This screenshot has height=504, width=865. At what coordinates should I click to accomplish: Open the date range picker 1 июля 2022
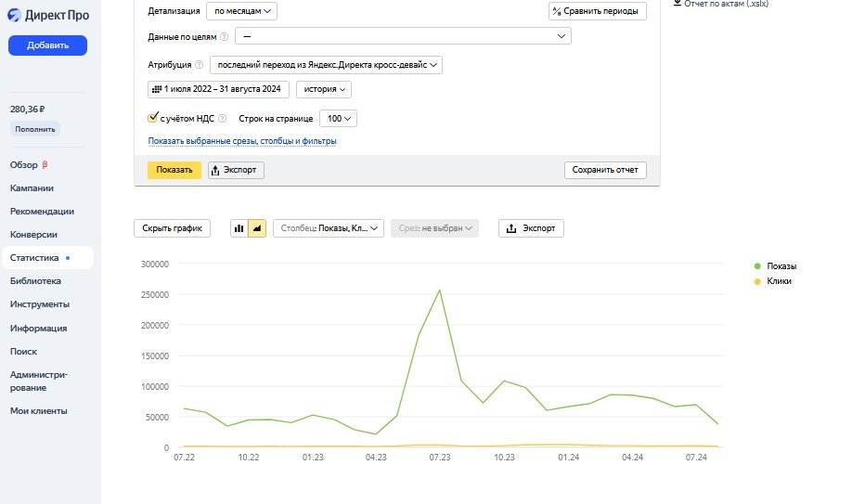coord(218,89)
